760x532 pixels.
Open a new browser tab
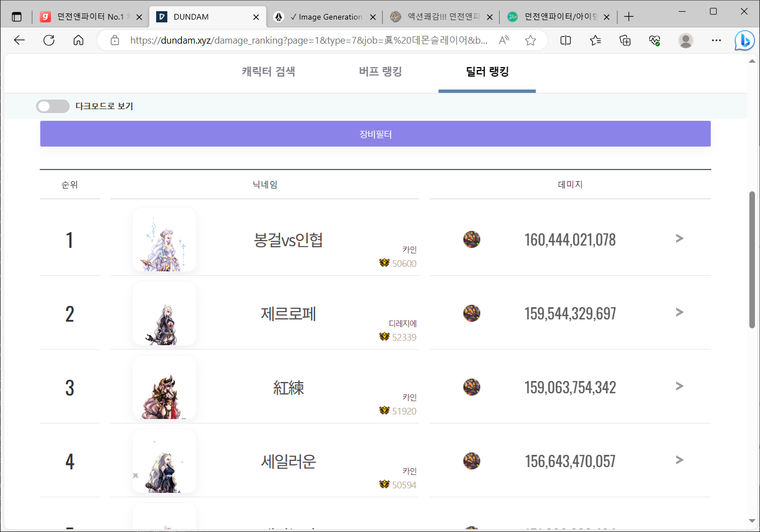click(629, 17)
